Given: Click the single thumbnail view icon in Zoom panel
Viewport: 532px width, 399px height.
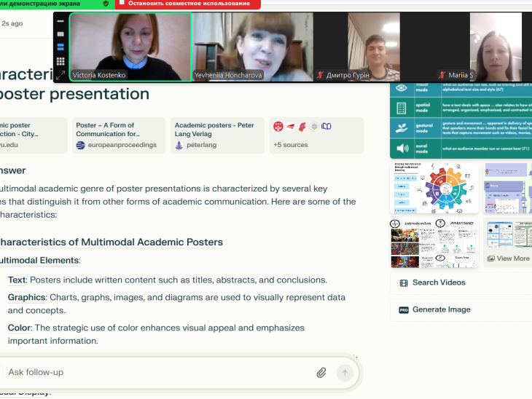Looking at the screenshot, I should pyautogui.click(x=60, y=34).
